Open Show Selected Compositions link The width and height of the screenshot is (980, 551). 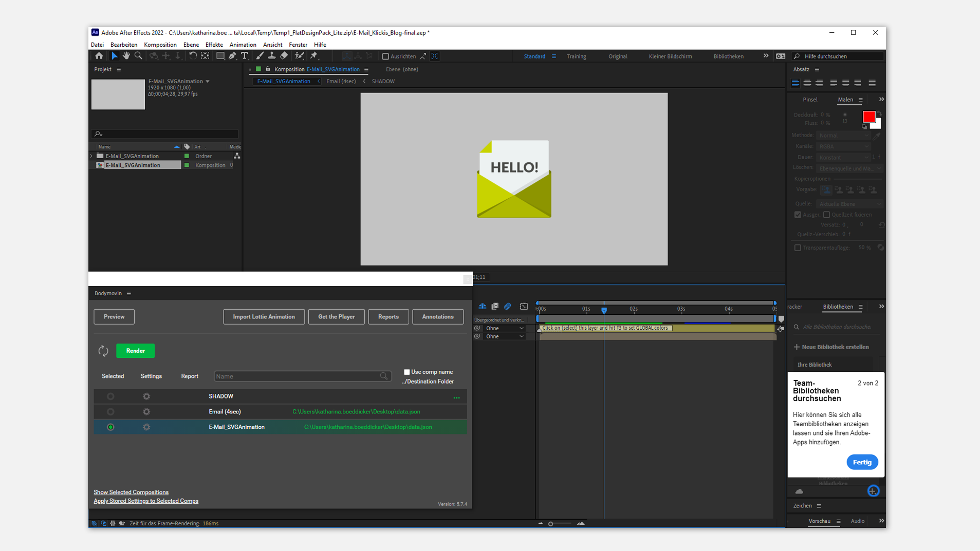click(131, 492)
